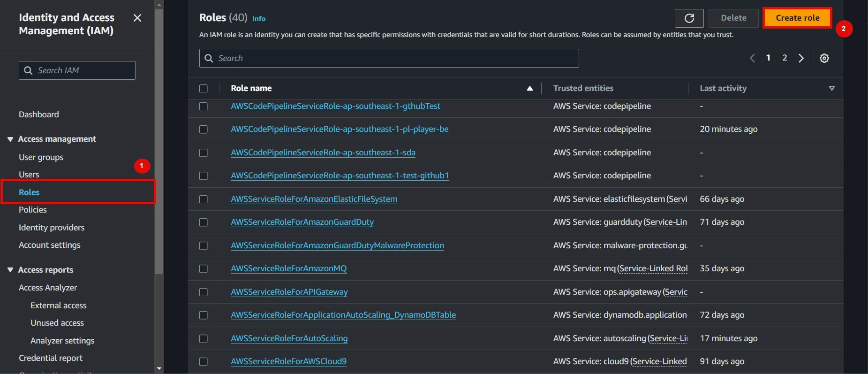
Task: Select all roles with header checkbox
Action: click(203, 88)
